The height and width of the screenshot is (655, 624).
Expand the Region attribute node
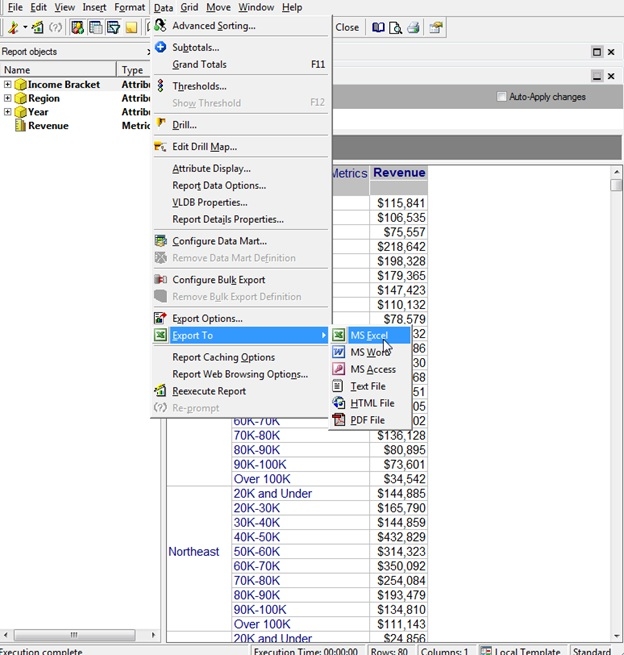(7, 99)
